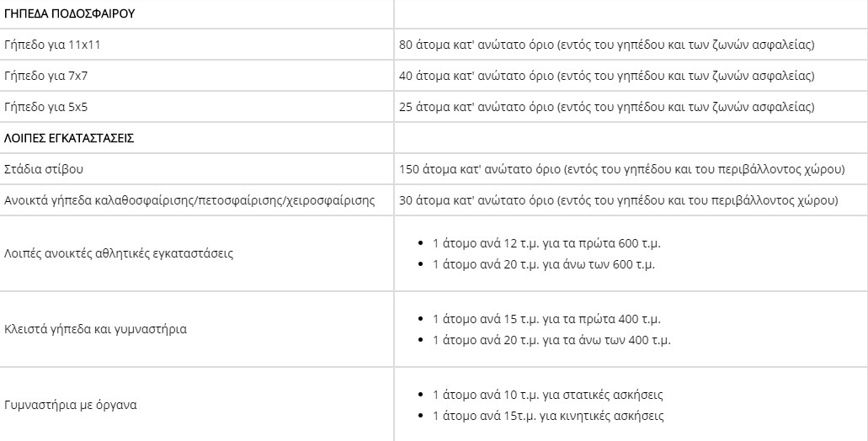
Task: Click the 150 άτομα limit text
Action: click(621, 169)
